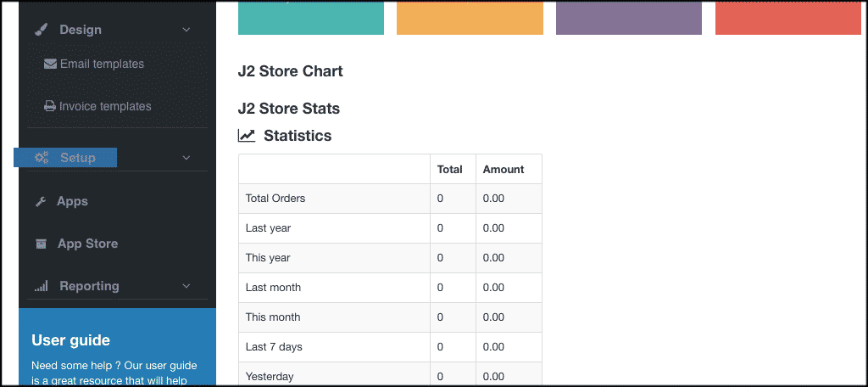Click the Total Orders amount 0.00
This screenshot has height=387, width=868.
click(493, 199)
